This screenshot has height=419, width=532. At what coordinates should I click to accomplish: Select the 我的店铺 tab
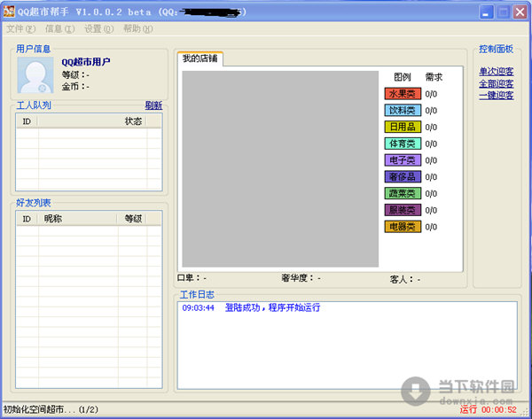click(x=199, y=58)
